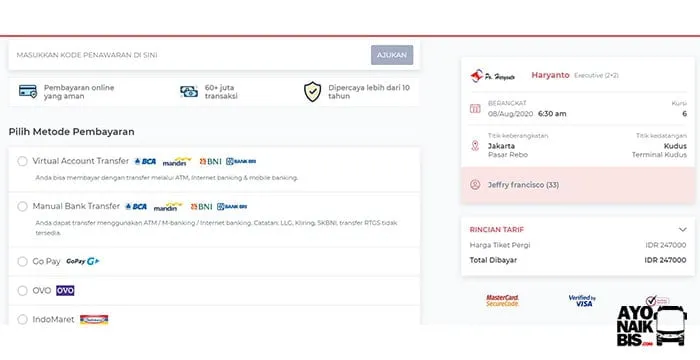Click the Indomaret logo

pyautogui.click(x=94, y=319)
